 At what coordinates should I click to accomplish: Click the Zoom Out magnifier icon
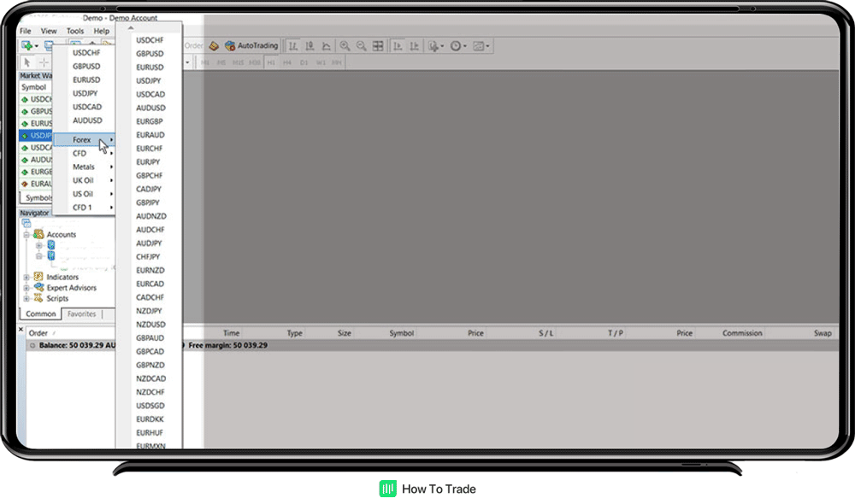[x=361, y=46]
